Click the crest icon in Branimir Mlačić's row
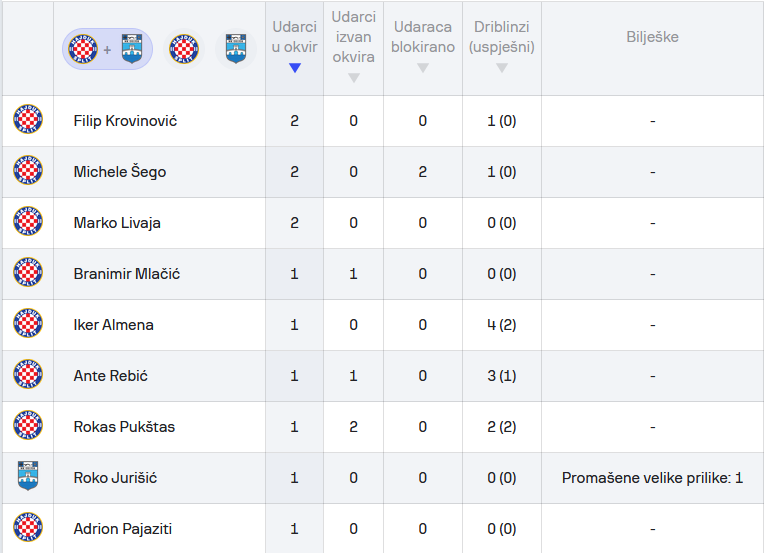Viewport: 764px width, 553px height. point(28,274)
